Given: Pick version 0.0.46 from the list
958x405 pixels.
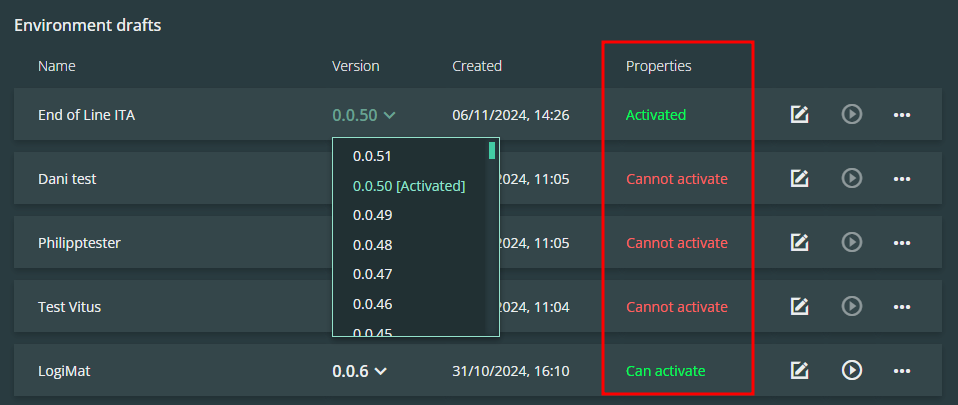Looking at the screenshot, I should coord(372,304).
